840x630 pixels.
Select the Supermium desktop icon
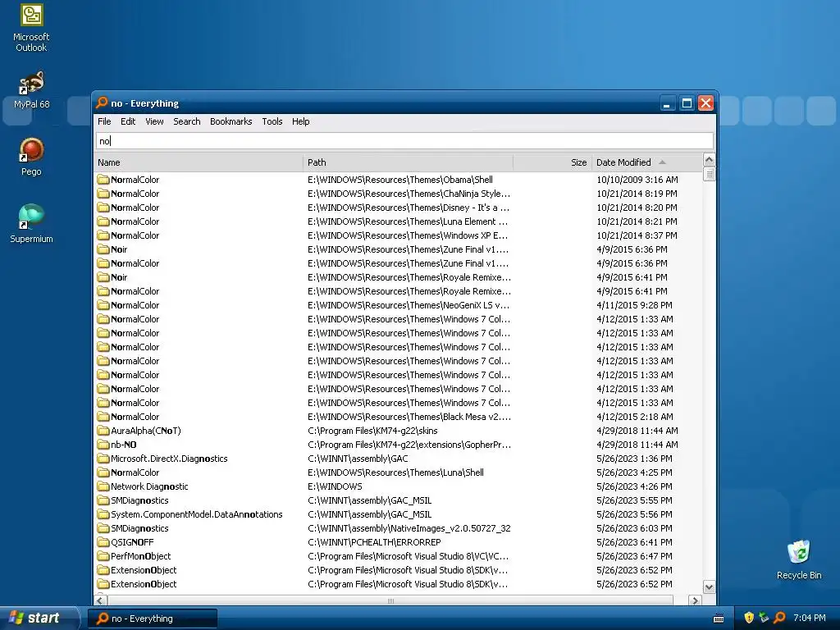click(x=31, y=224)
